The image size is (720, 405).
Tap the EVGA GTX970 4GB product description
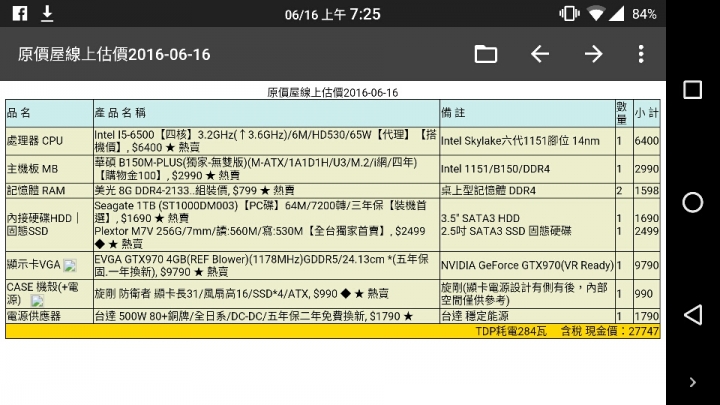click(261, 265)
